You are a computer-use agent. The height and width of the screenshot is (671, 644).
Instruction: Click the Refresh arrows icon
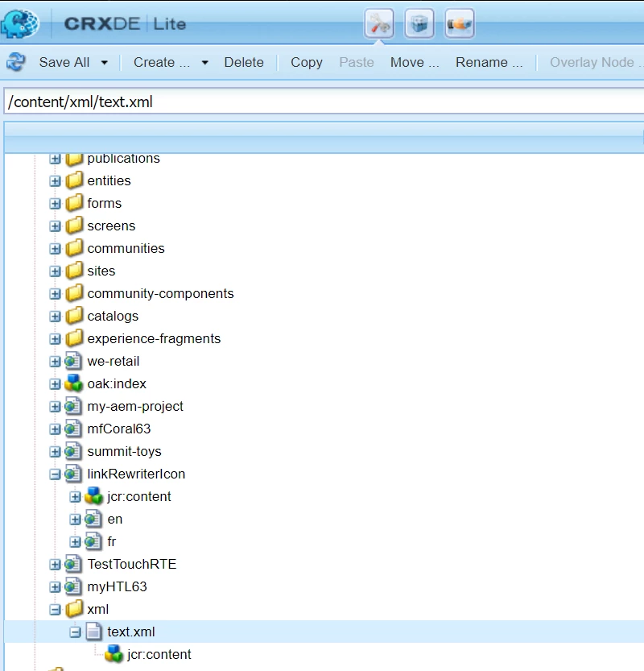[x=16, y=63]
